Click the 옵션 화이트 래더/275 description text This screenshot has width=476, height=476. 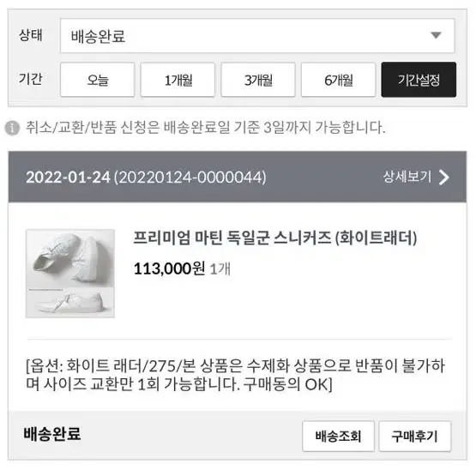coord(236,375)
